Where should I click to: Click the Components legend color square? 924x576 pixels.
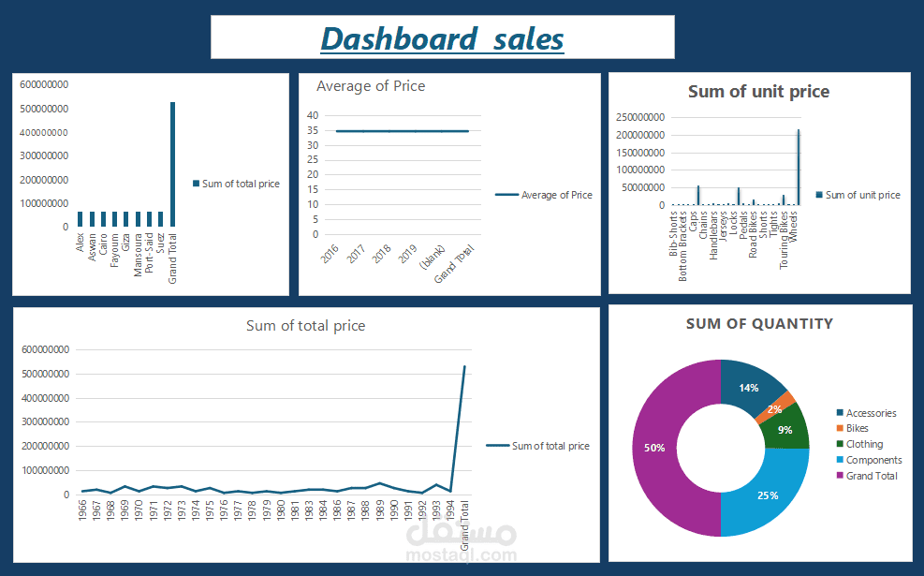pos(840,460)
